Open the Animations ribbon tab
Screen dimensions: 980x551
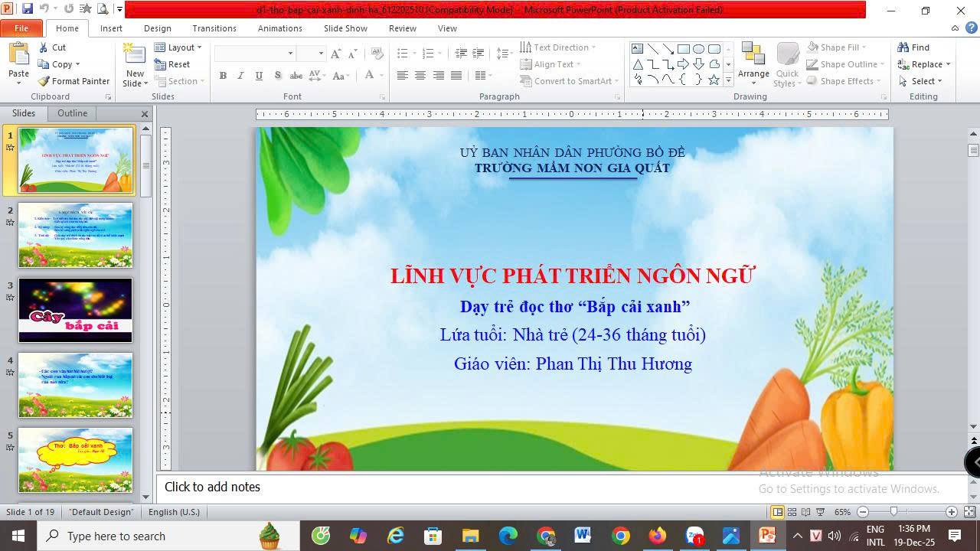[x=279, y=28]
